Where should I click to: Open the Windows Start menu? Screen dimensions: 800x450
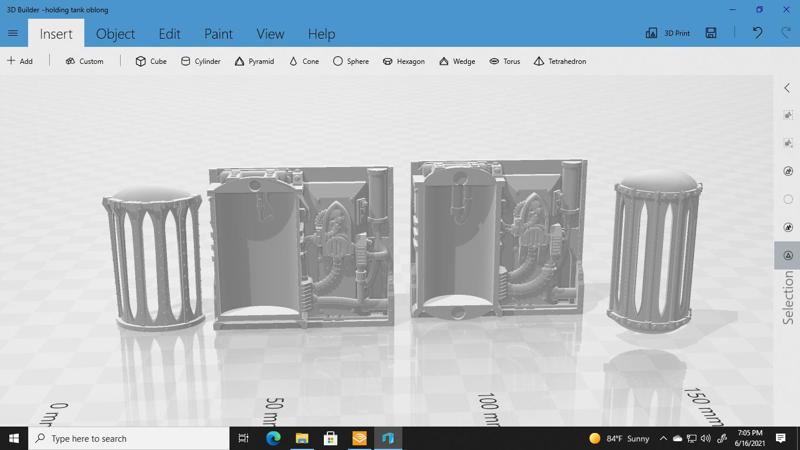pos(14,438)
